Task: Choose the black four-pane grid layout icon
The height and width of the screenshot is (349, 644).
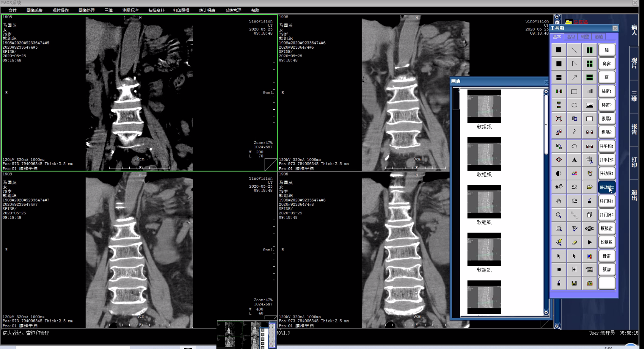Action: point(559,77)
